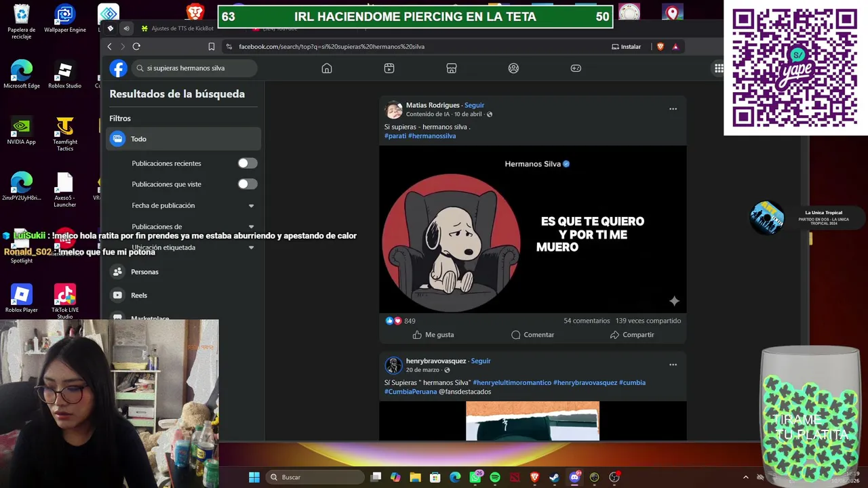Open TikTok LIVE Studio desktop shortcut

coord(64,302)
